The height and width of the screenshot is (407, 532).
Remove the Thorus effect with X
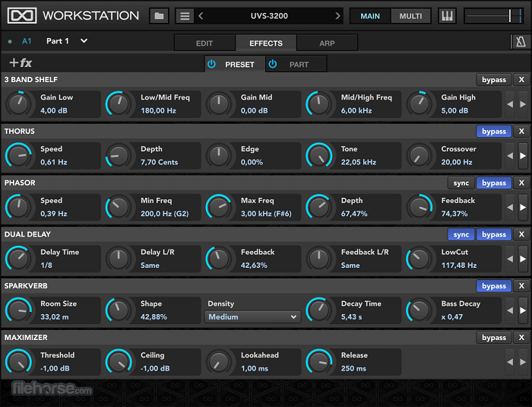(521, 132)
